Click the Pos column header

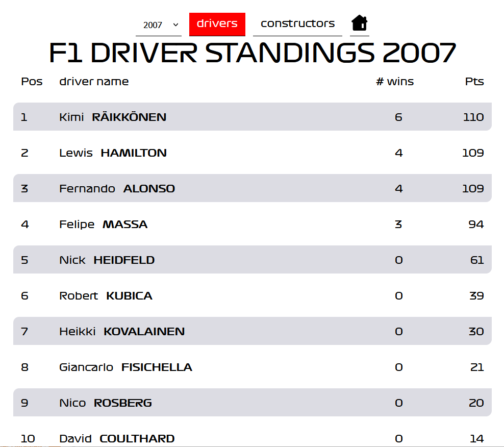[32, 82]
